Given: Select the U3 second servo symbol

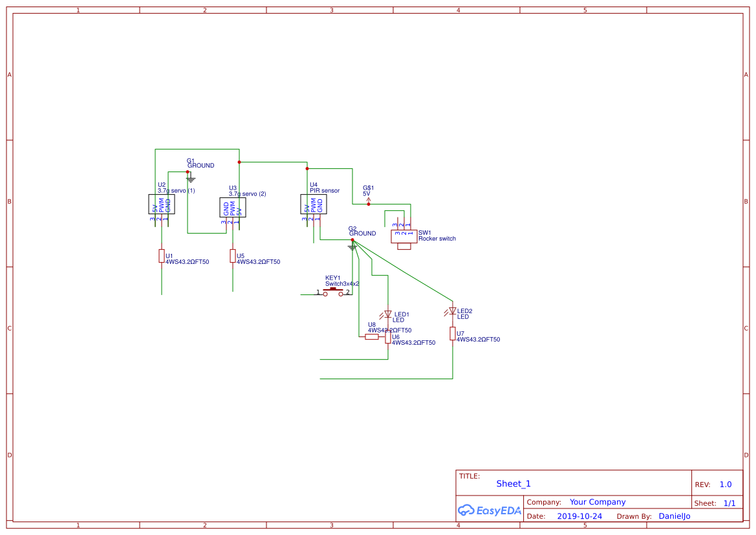Looking at the screenshot, I should (233, 207).
